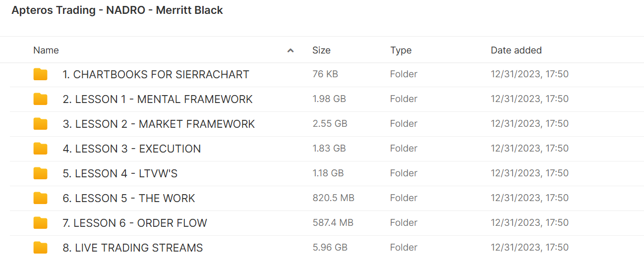Sort the list by Size header
Viewport: 644px width, 260px height.
point(321,51)
